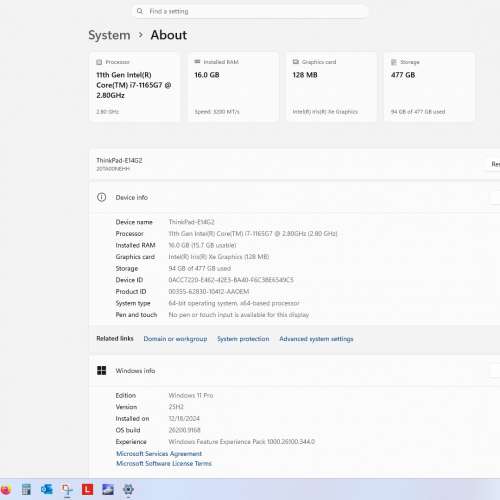The height and width of the screenshot is (500, 500).
Task: Click the Device ID value
Action: pyautogui.click(x=231, y=280)
